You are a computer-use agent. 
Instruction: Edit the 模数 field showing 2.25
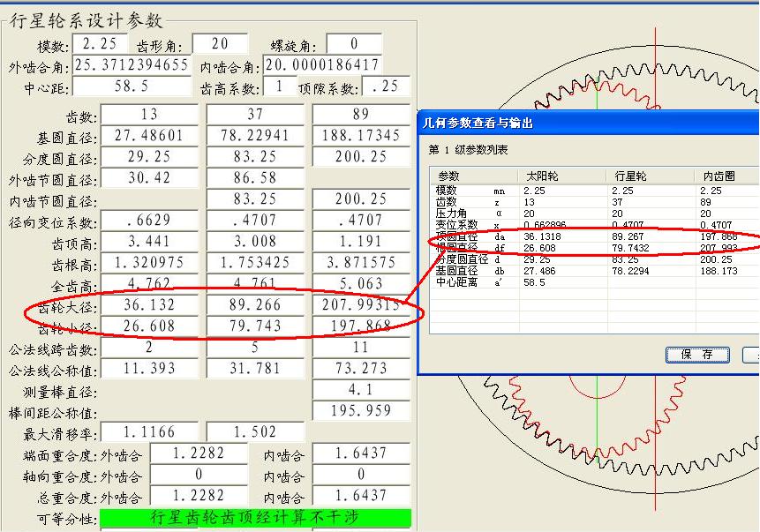(100, 44)
